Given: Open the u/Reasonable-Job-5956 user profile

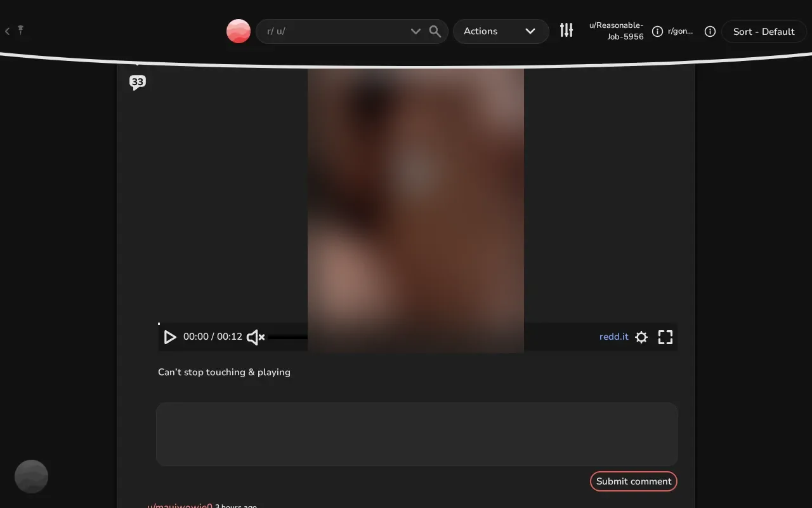Looking at the screenshot, I should [616, 31].
